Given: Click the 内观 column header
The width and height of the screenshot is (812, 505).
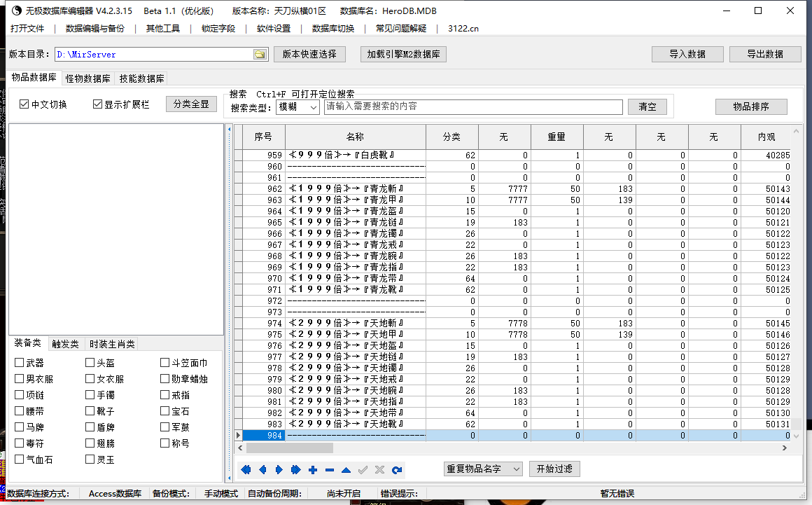Looking at the screenshot, I should click(766, 137).
